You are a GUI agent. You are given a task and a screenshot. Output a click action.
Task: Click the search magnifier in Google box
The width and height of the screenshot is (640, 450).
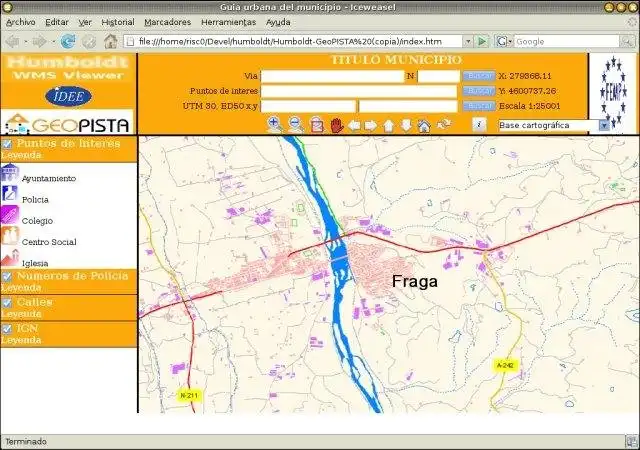(627, 41)
